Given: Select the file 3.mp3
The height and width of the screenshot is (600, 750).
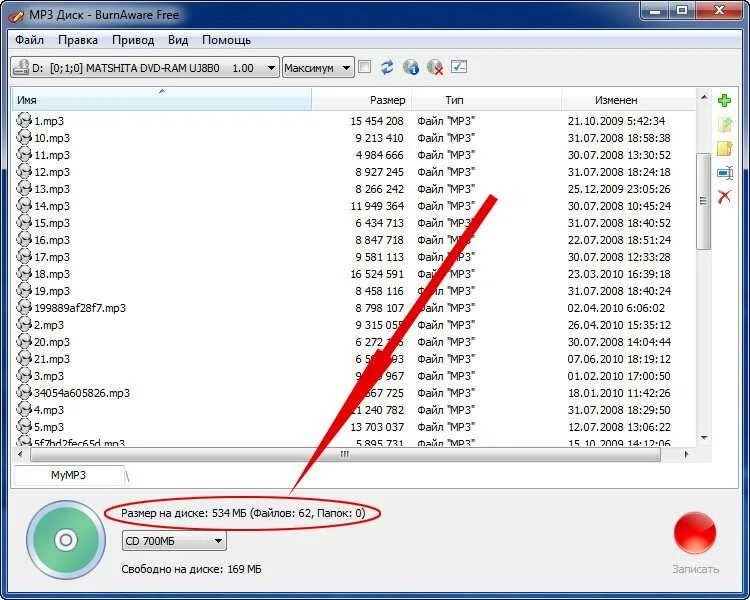Looking at the screenshot, I should (x=48, y=376).
